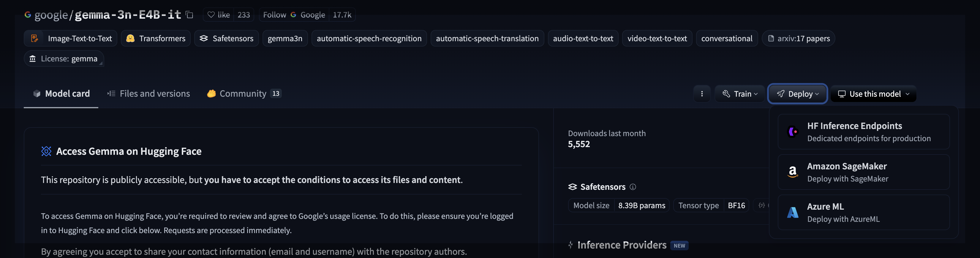This screenshot has height=258, width=980.
Task: Pick Azure ML deployment option
Action: [x=864, y=212]
